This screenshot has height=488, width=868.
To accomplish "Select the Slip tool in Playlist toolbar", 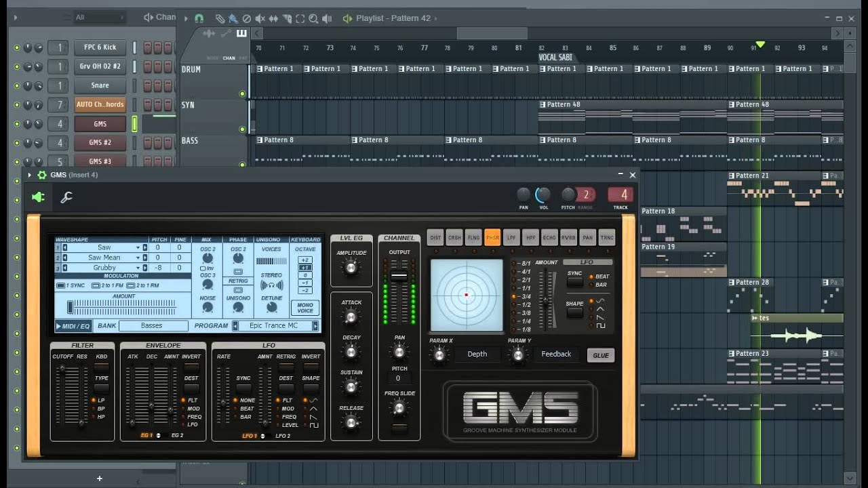I will (274, 18).
